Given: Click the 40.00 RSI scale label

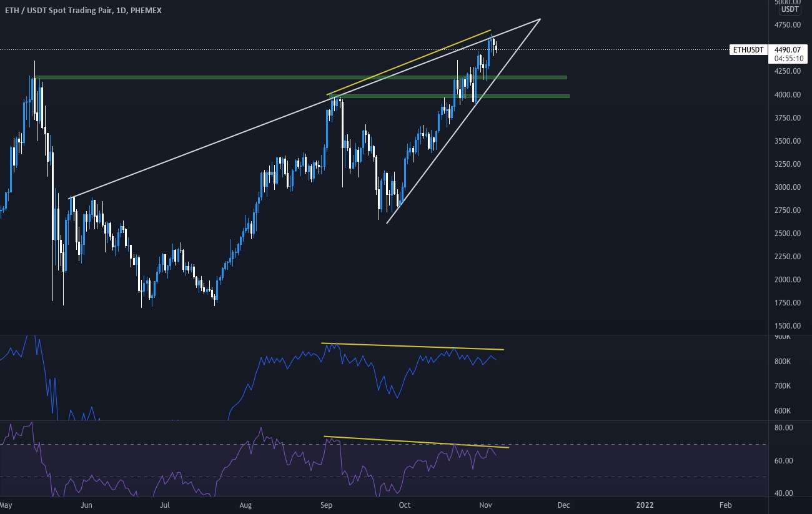Looking at the screenshot, I should [x=783, y=493].
